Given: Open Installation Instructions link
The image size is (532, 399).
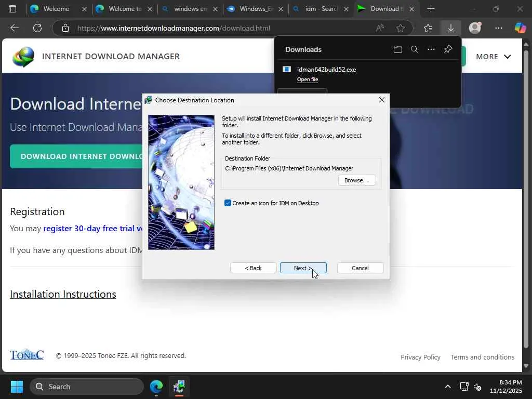Looking at the screenshot, I should (63, 294).
